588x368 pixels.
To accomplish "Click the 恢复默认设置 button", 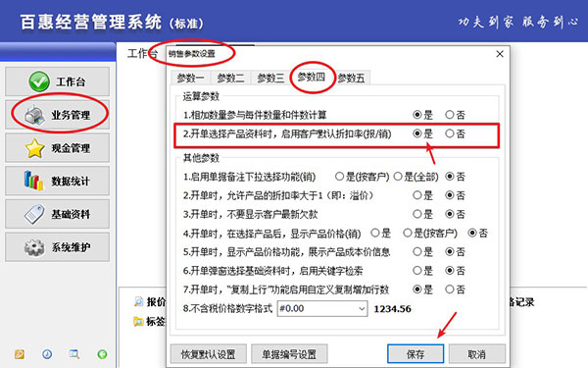I will click(x=208, y=353).
